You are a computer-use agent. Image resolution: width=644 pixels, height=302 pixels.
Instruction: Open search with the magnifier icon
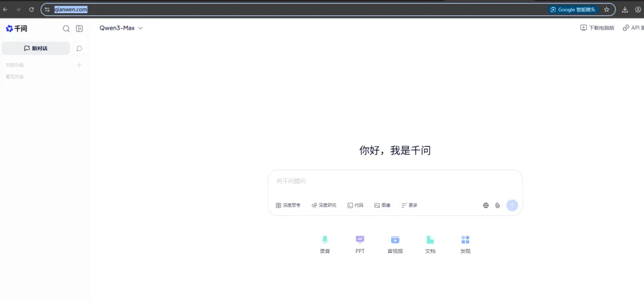tap(66, 29)
